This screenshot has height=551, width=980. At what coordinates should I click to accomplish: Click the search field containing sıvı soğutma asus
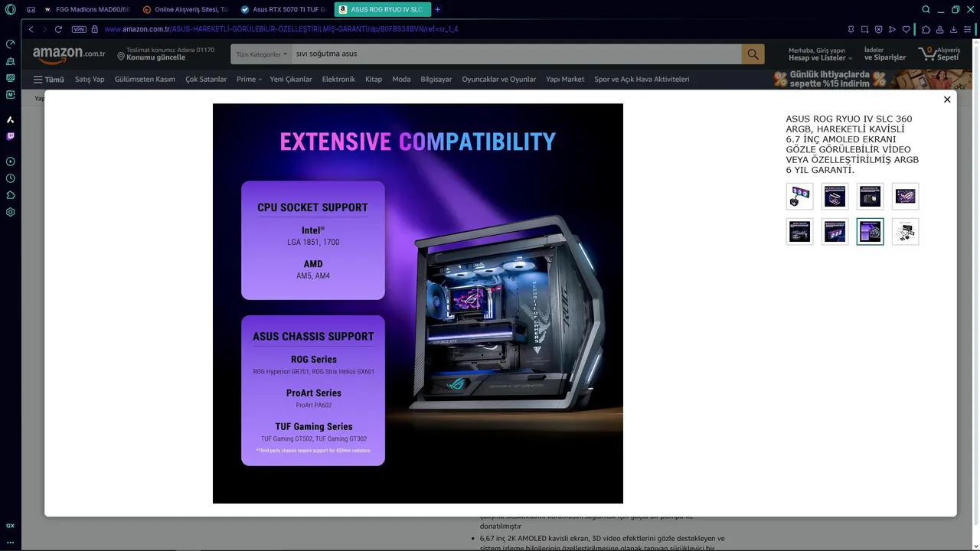pyautogui.click(x=517, y=54)
